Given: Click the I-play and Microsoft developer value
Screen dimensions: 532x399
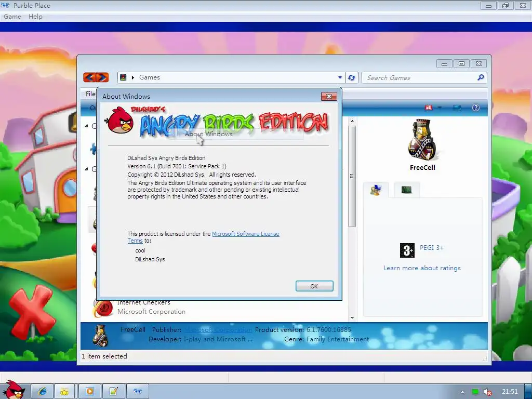Looking at the screenshot, I should pos(218,339).
